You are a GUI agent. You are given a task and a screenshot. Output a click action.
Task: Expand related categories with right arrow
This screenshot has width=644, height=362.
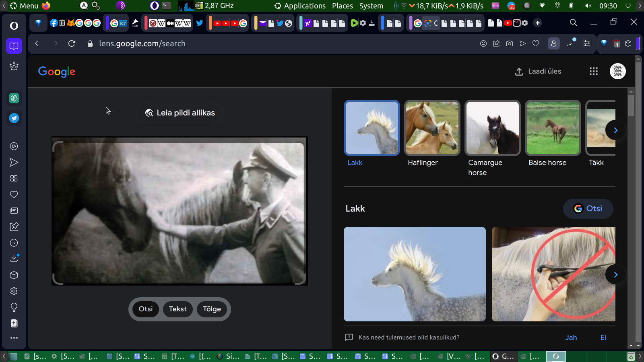pos(615,130)
